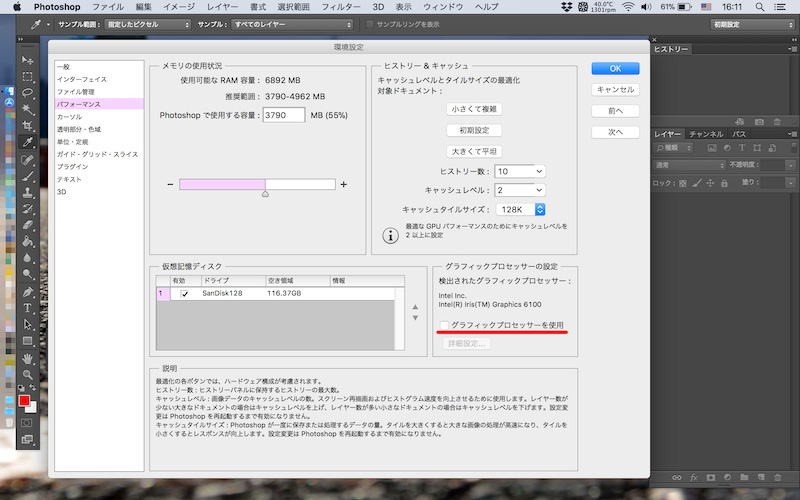Select the Eraser tool
Image resolution: width=800 pixels, height=500 pixels.
coord(28,225)
